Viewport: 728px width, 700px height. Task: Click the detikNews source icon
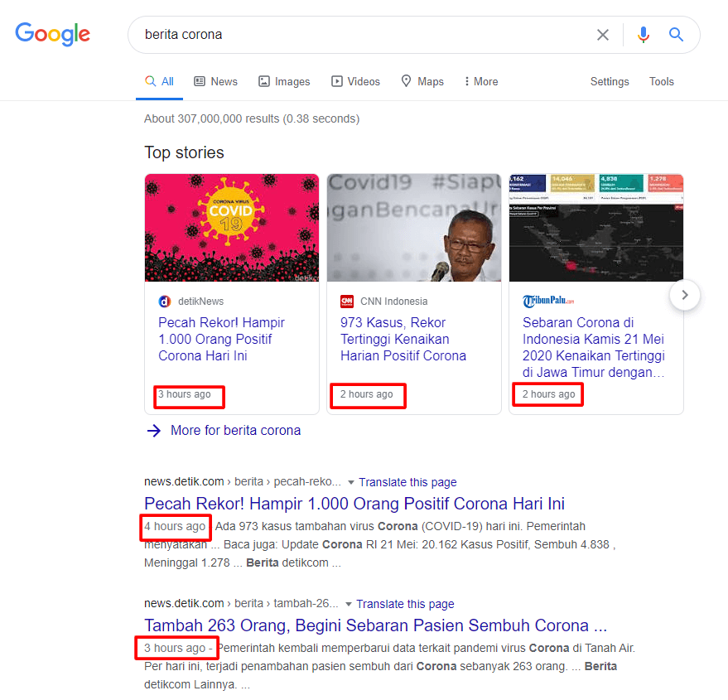[165, 302]
